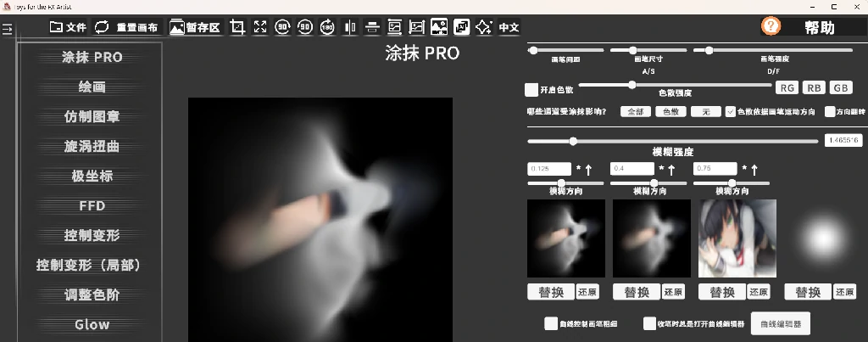Click the fit-to-screen expand icon
Image resolution: width=868 pixels, height=342 pixels.
[x=260, y=27]
